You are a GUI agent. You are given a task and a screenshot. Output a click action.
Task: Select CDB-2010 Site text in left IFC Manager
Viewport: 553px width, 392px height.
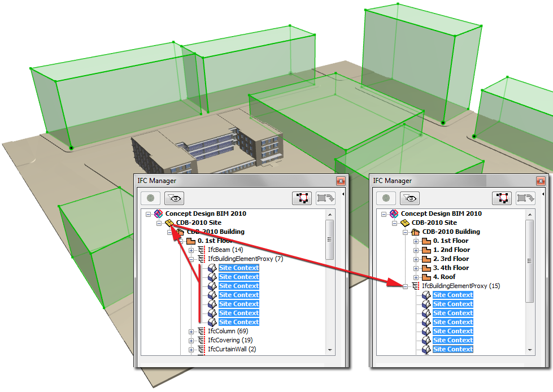pos(199,223)
